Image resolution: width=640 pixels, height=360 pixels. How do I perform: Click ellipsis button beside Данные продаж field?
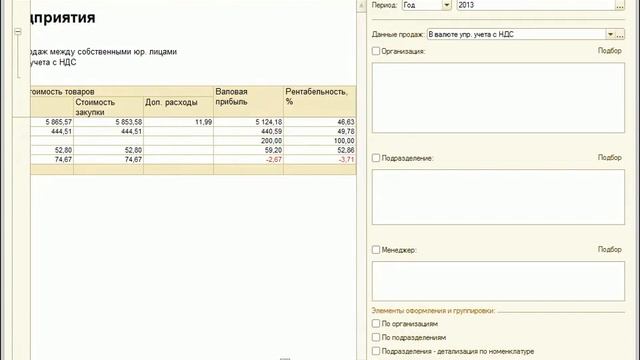620,34
